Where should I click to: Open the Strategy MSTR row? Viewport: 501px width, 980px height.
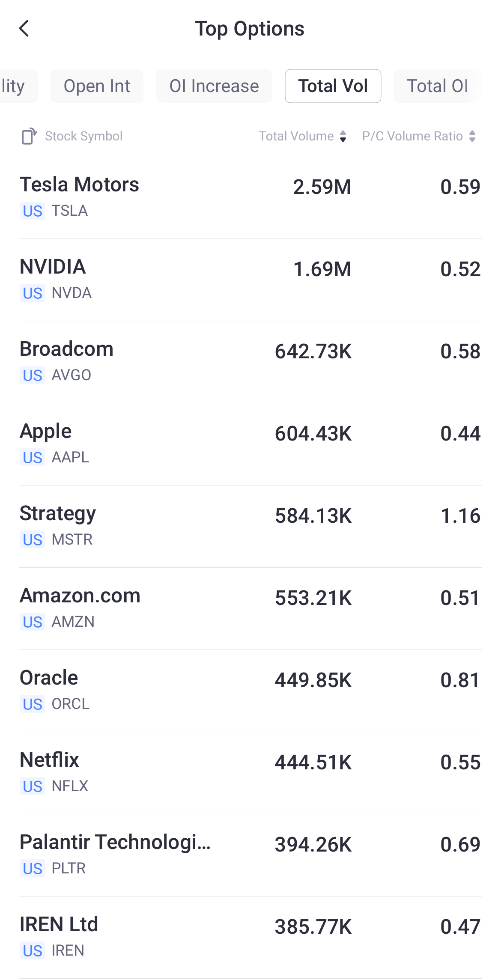(171, 526)
